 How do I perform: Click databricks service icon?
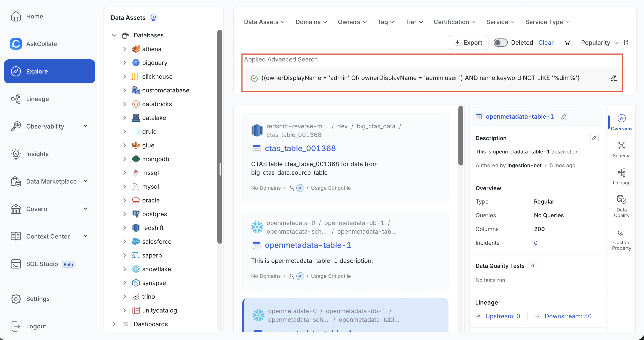pos(136,104)
